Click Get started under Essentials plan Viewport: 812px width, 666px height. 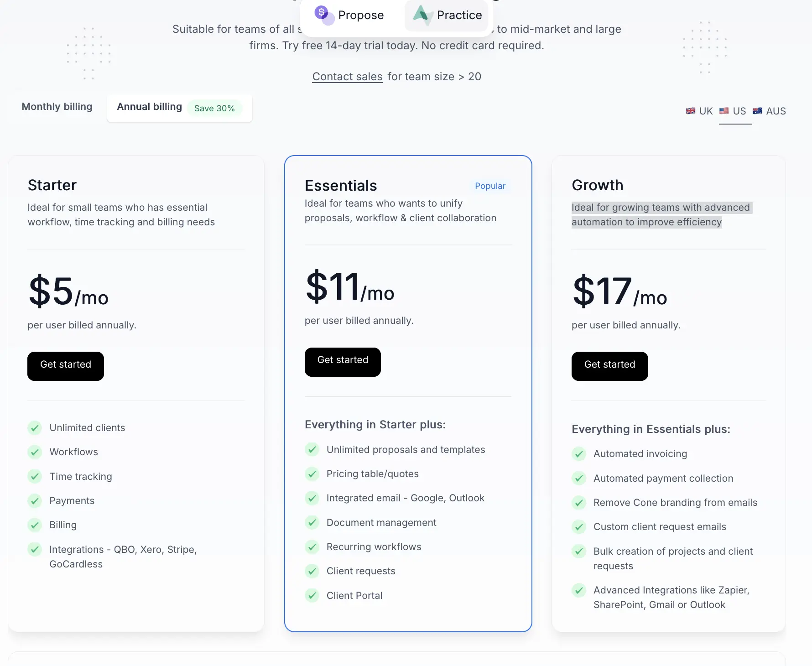point(343,362)
